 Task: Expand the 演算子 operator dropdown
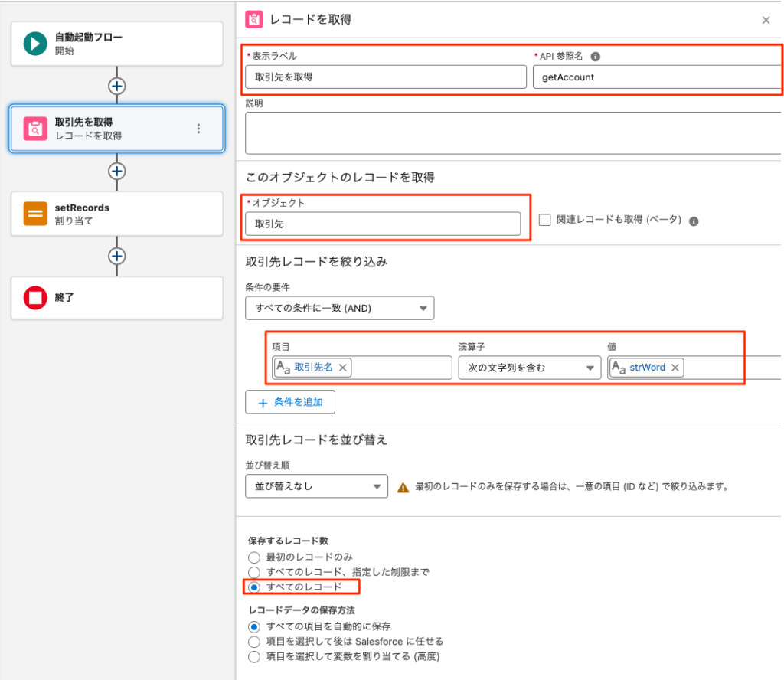click(x=529, y=368)
